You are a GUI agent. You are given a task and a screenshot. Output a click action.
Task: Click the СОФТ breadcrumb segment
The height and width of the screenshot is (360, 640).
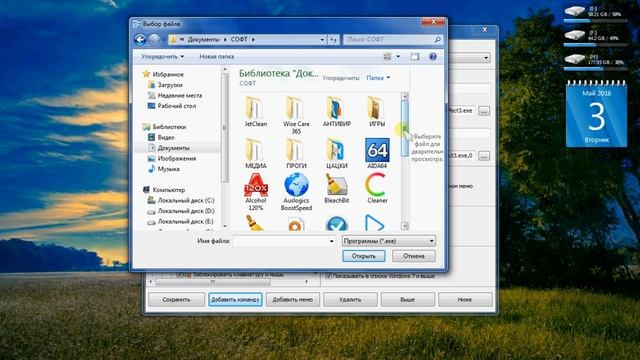tap(239, 40)
